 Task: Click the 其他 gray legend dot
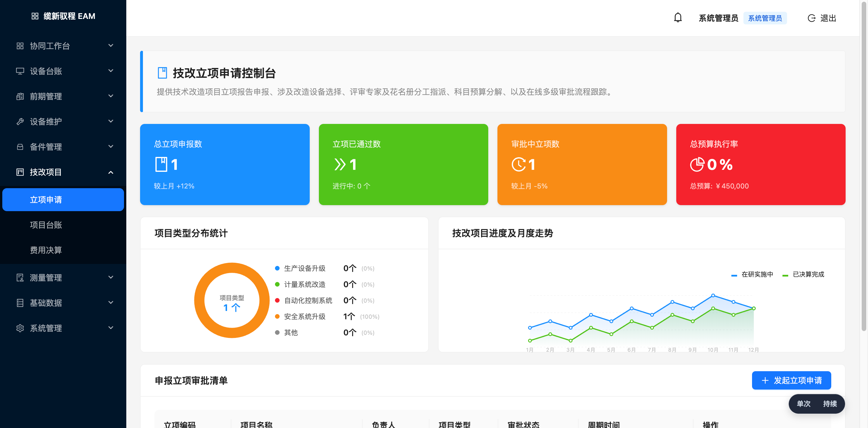pyautogui.click(x=277, y=333)
